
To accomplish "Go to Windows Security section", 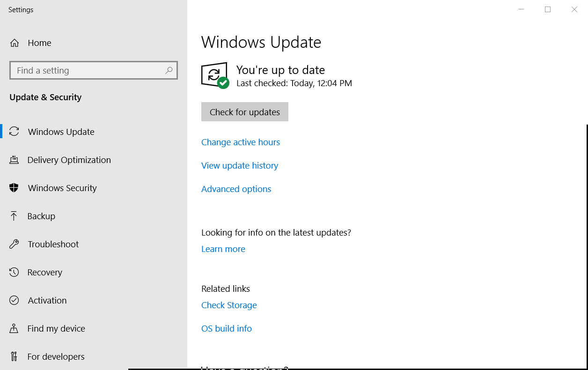I will [94, 188].
